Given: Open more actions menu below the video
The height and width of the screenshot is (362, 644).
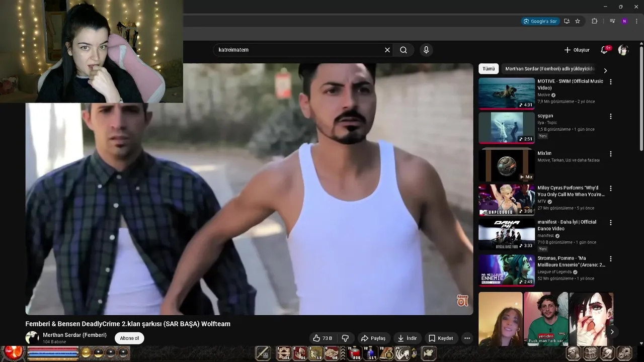Looking at the screenshot, I should (x=467, y=338).
